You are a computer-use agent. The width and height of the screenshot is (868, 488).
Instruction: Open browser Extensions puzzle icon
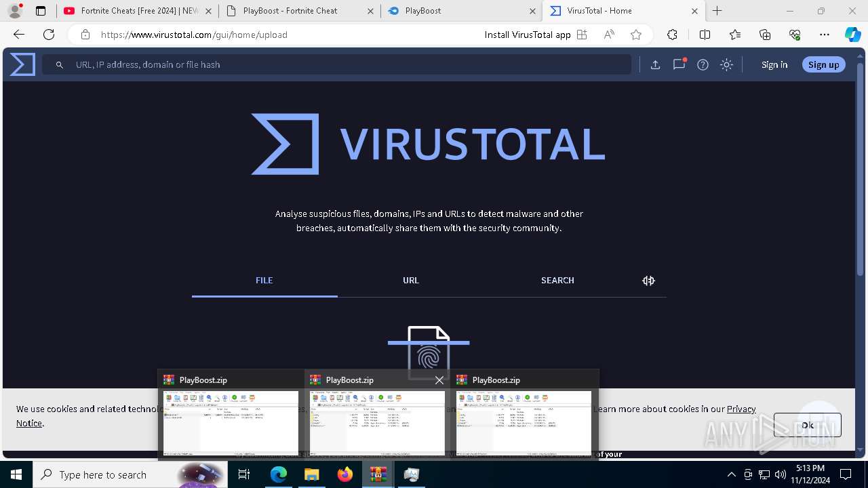(672, 35)
